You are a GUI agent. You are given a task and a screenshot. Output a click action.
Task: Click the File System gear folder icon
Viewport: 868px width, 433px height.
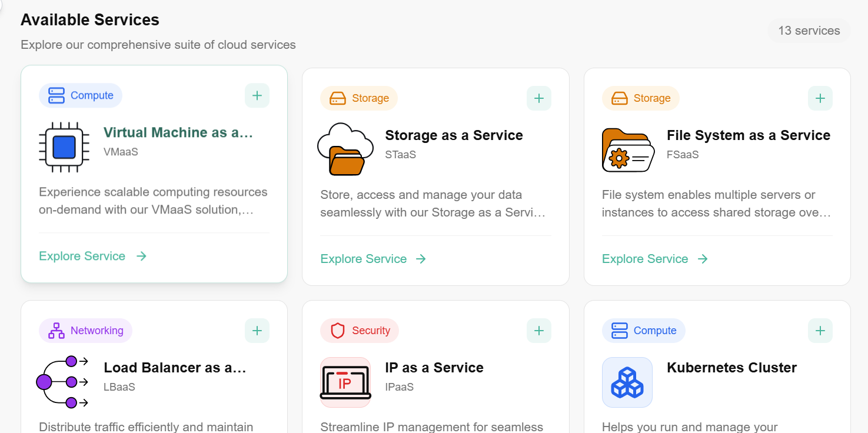627,149
